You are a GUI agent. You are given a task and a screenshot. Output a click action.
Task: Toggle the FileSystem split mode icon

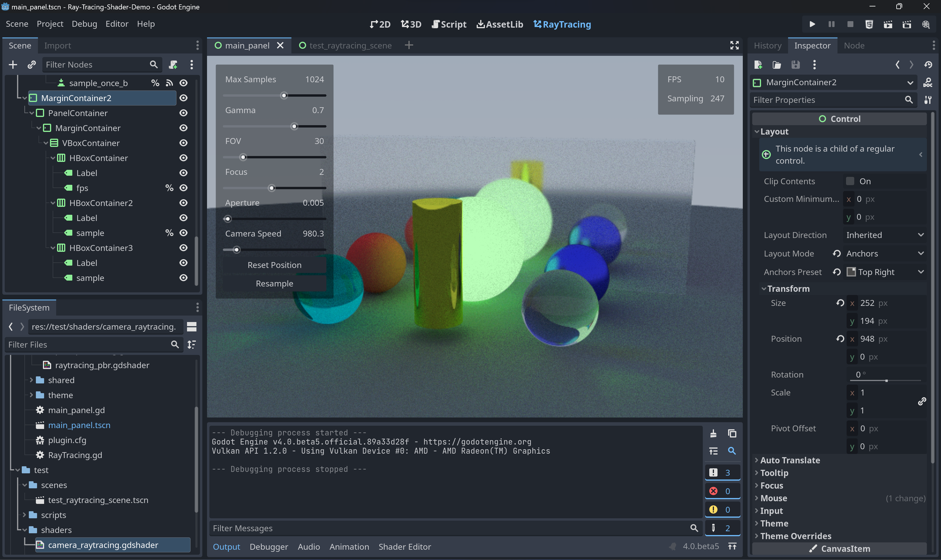[x=191, y=326]
